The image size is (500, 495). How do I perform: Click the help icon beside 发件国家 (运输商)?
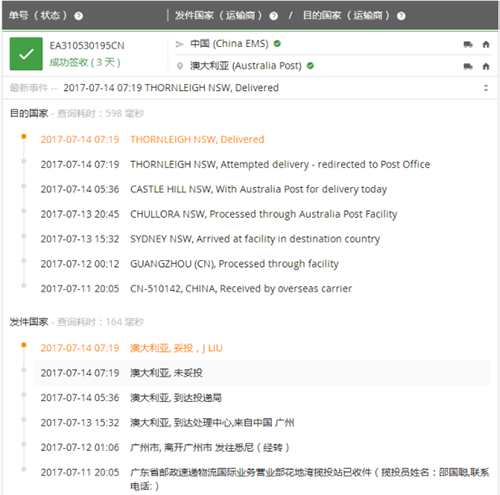(273, 16)
